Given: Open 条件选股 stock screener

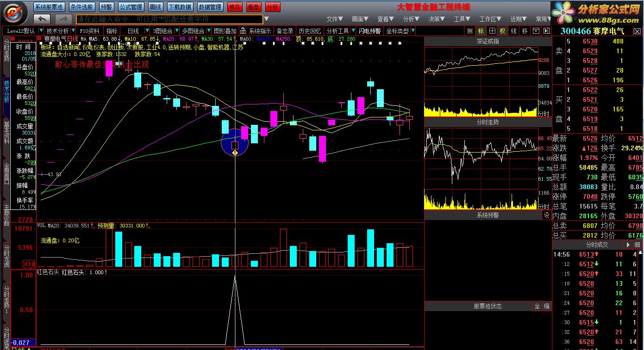Looking at the screenshot, I should [82, 7].
